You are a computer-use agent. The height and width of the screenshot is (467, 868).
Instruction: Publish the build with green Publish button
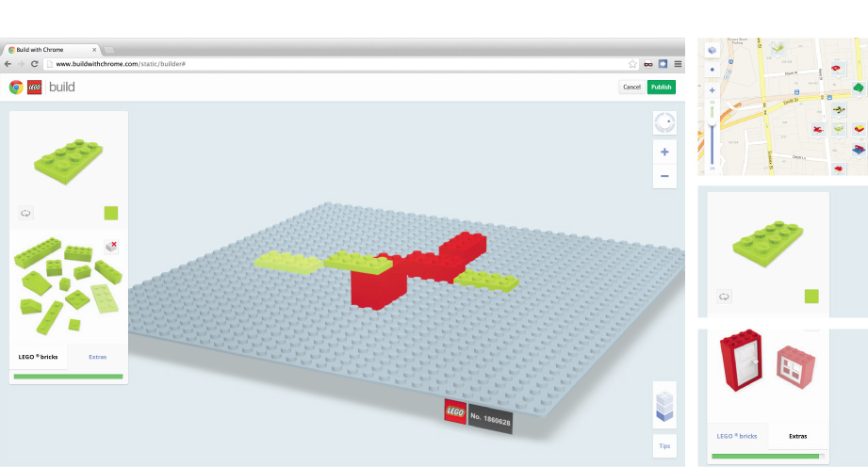(661, 87)
